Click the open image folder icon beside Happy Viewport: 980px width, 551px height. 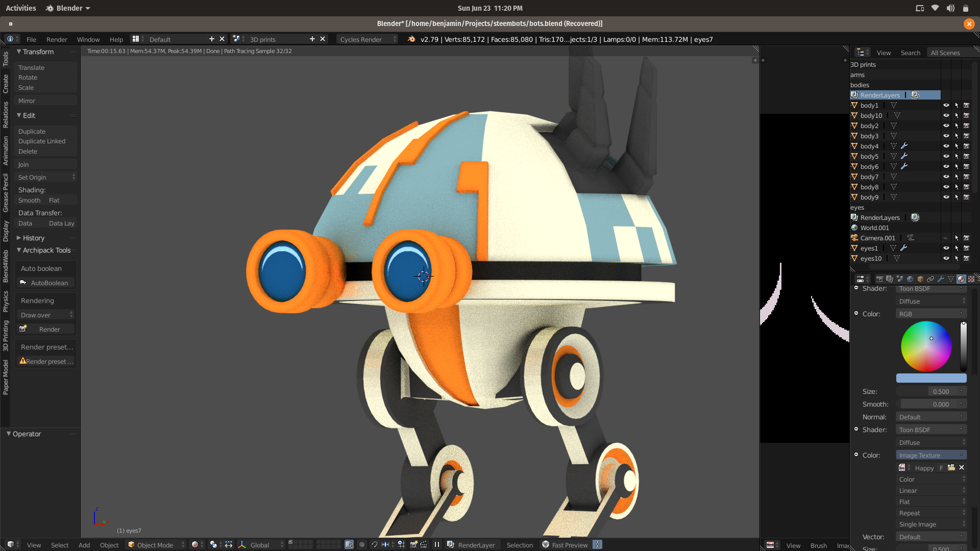click(x=951, y=468)
